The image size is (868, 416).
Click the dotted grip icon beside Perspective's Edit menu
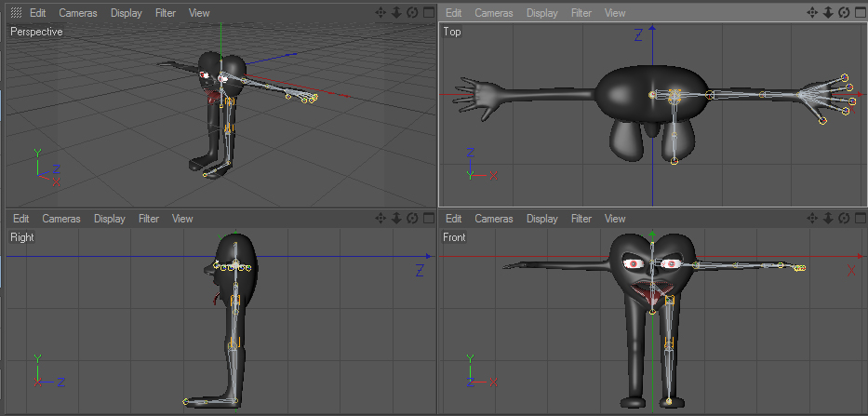[16, 13]
